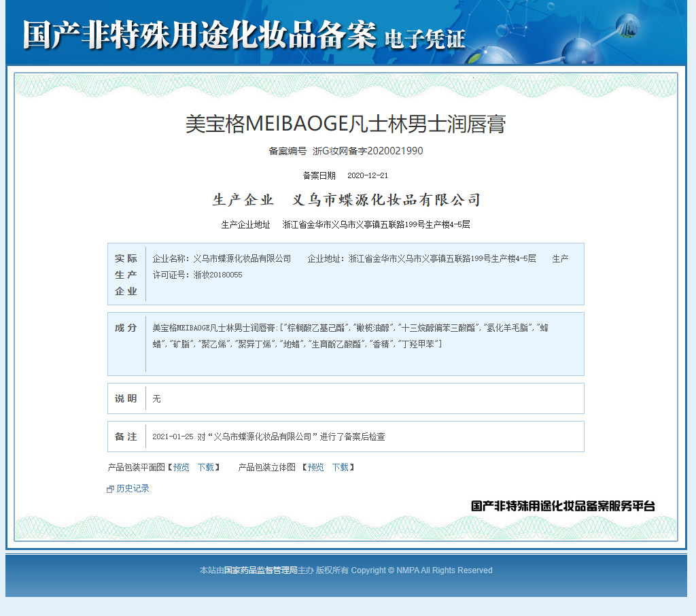
Task: Click the icon beside 历史记录
Action: tap(111, 489)
